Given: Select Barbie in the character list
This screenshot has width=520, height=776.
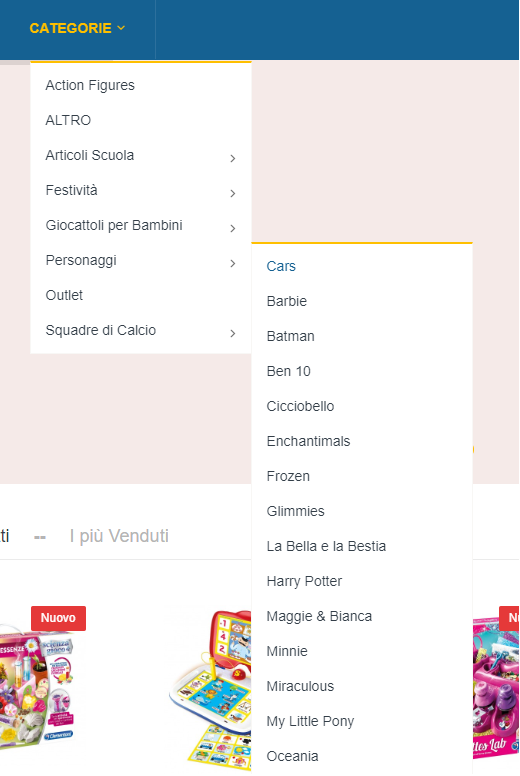Looking at the screenshot, I should click(287, 301).
